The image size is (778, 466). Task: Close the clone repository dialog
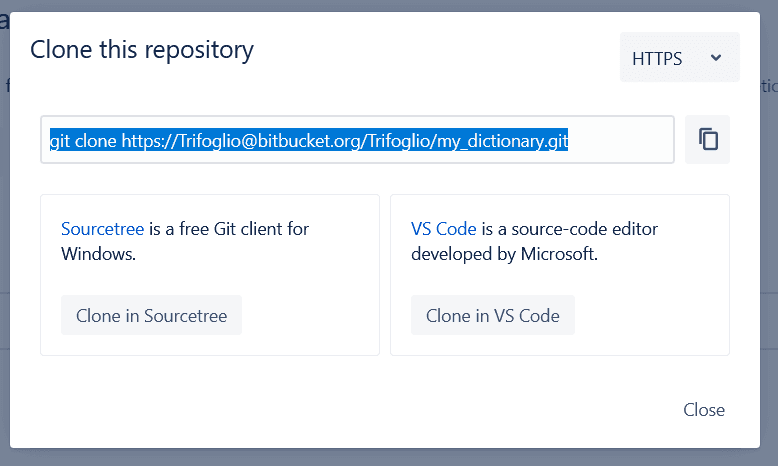click(704, 410)
